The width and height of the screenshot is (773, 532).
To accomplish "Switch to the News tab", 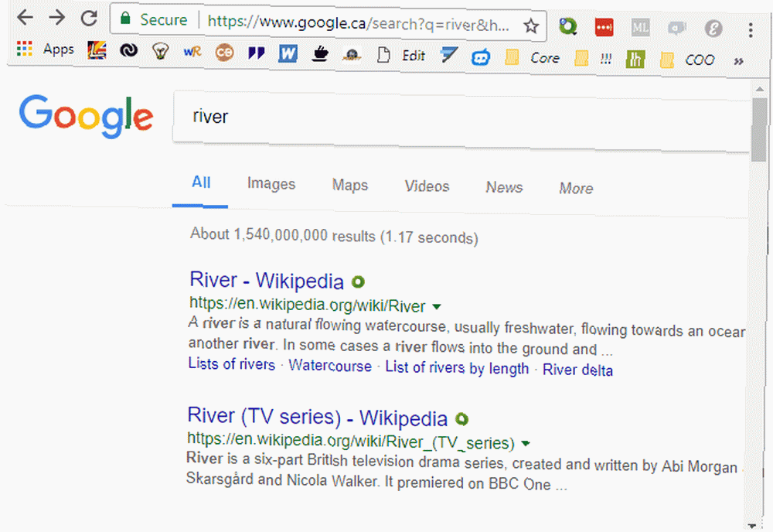I will [504, 187].
